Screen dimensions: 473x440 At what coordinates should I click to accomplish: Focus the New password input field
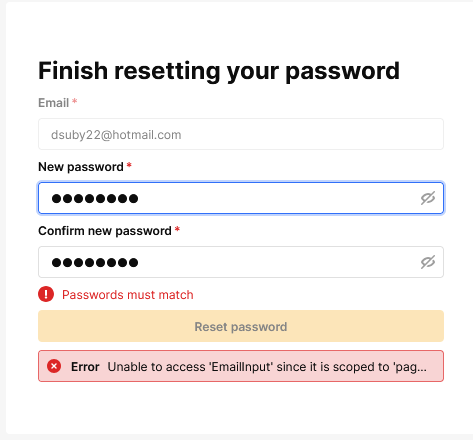(241, 198)
